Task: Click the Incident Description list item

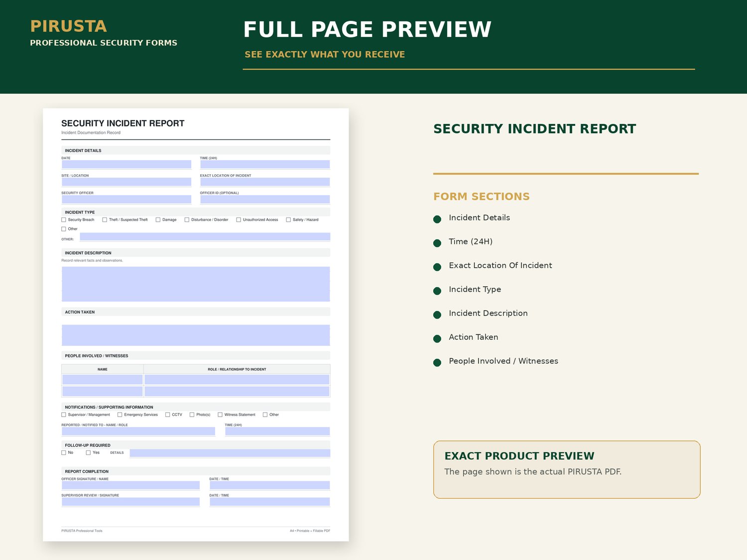Action: click(x=488, y=313)
